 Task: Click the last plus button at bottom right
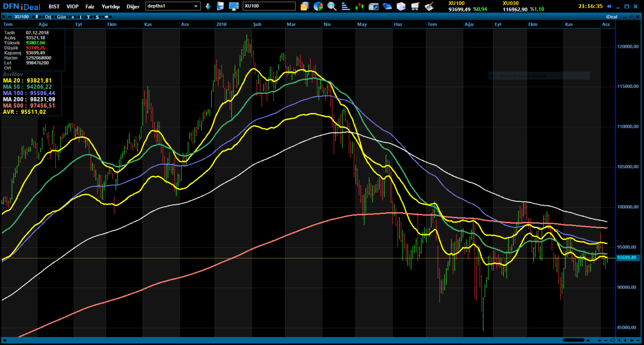pyautogui.click(x=632, y=340)
